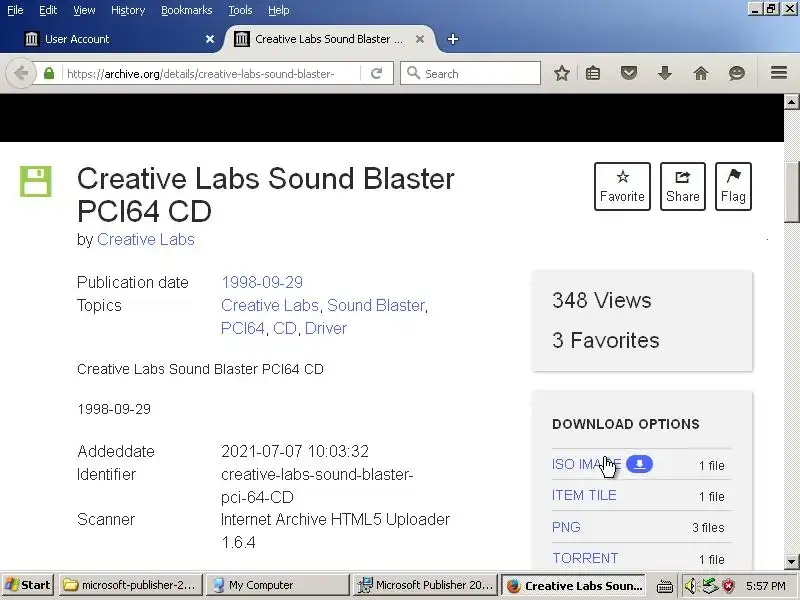Click the green padlock security icon
Viewport: 800px width, 600px height.
pos(49,73)
